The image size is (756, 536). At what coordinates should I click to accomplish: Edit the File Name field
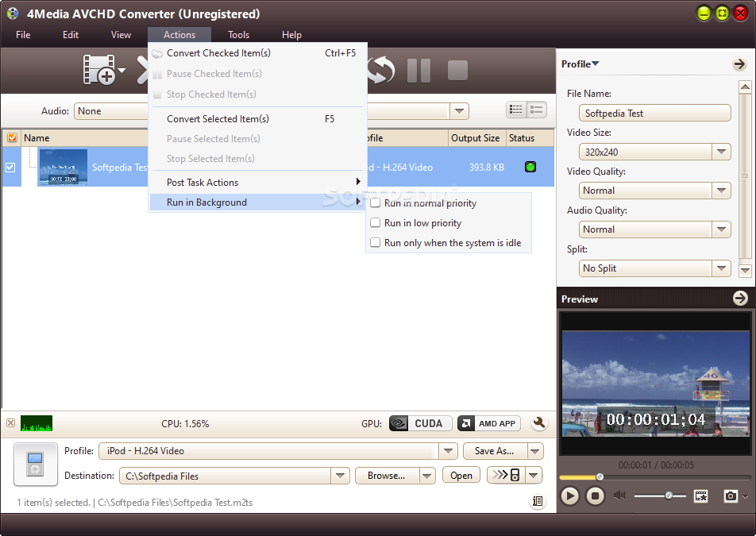pyautogui.click(x=654, y=114)
